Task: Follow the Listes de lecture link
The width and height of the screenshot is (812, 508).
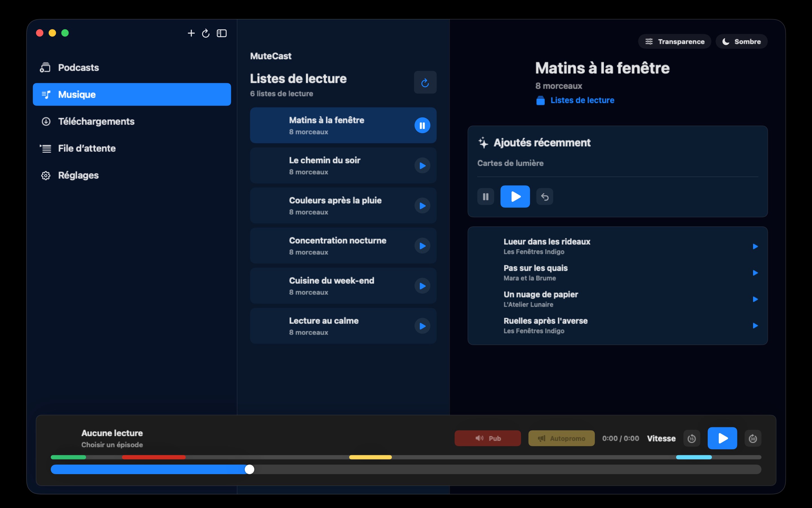Action: point(575,100)
